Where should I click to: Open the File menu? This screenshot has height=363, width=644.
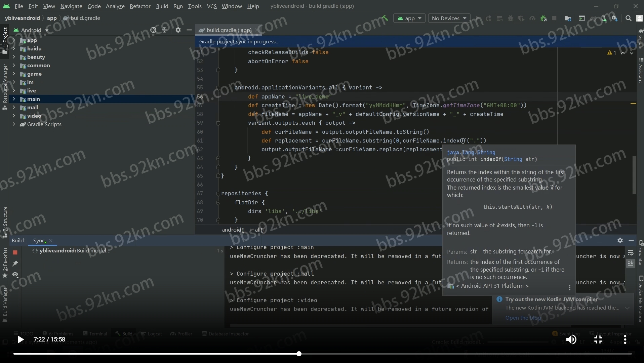coord(19,6)
